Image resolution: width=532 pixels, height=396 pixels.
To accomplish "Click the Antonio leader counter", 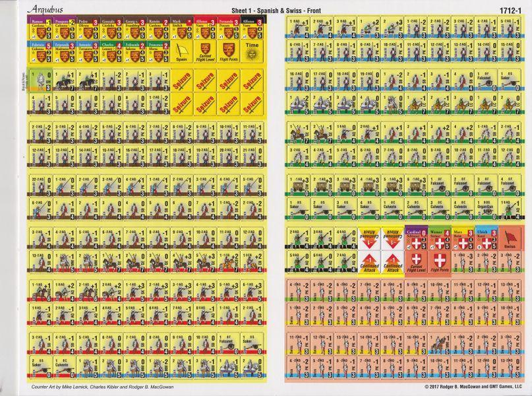I will click(88, 52).
